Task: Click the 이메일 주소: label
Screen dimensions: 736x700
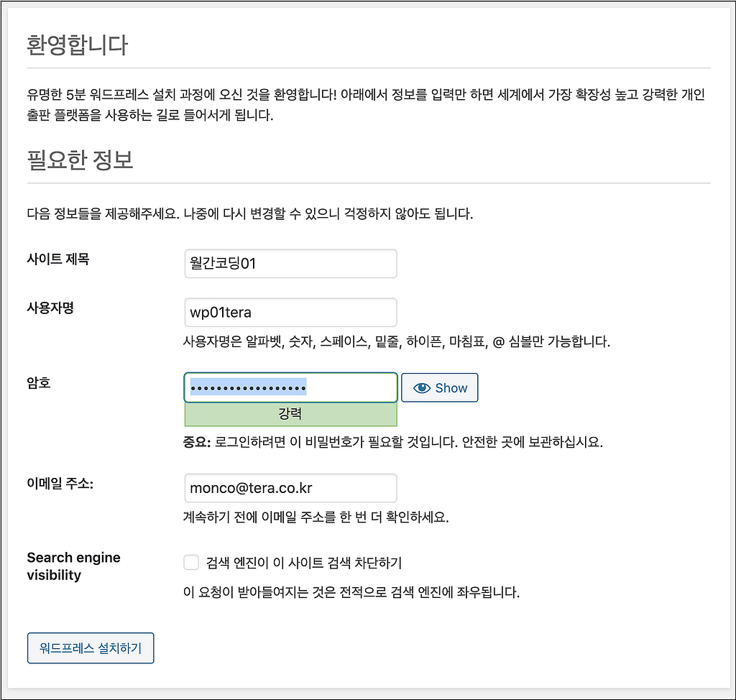Action: [60, 483]
